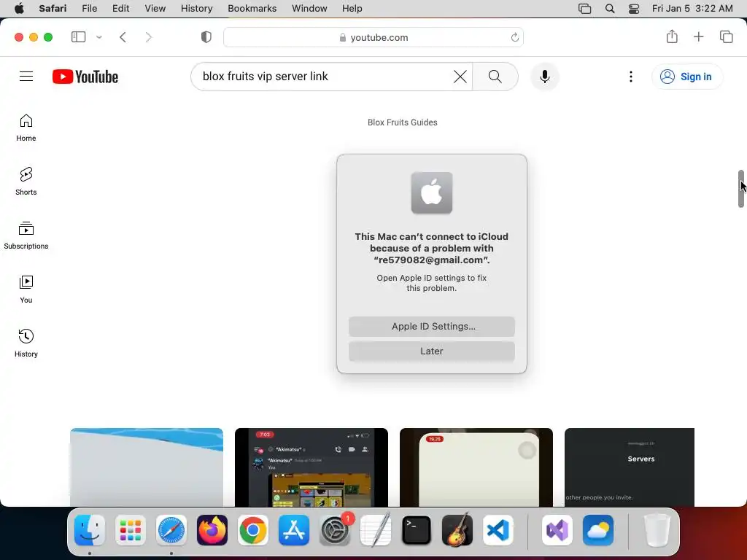This screenshot has width=747, height=560.
Task: Open the Servers video thumbnail
Action: pyautogui.click(x=630, y=467)
